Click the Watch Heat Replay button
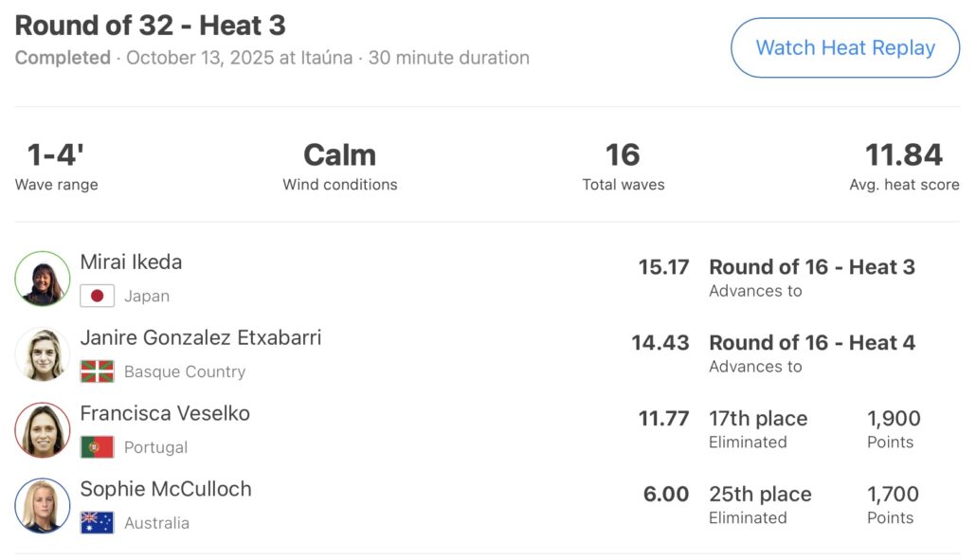Screen dimensions: 976x560 pos(845,48)
